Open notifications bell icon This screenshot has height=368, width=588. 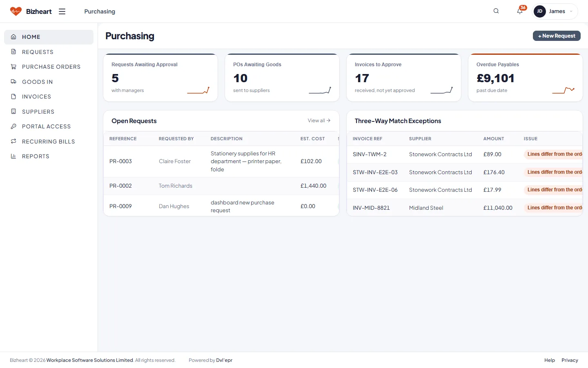click(520, 11)
